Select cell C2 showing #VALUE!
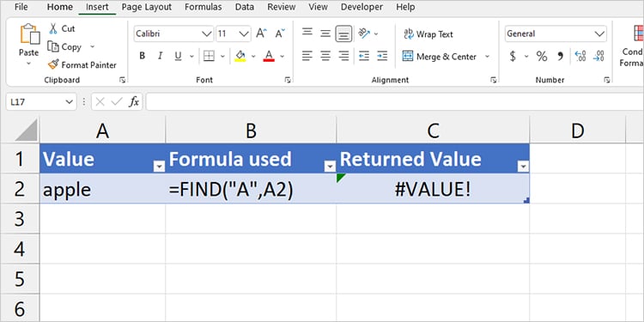644x322 pixels. (x=433, y=189)
